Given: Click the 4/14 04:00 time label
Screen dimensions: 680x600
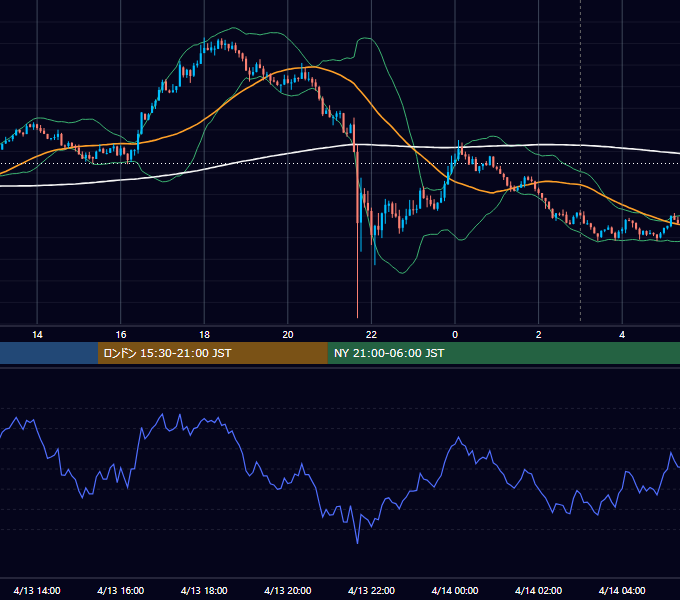Looking at the screenshot, I should [x=622, y=590].
